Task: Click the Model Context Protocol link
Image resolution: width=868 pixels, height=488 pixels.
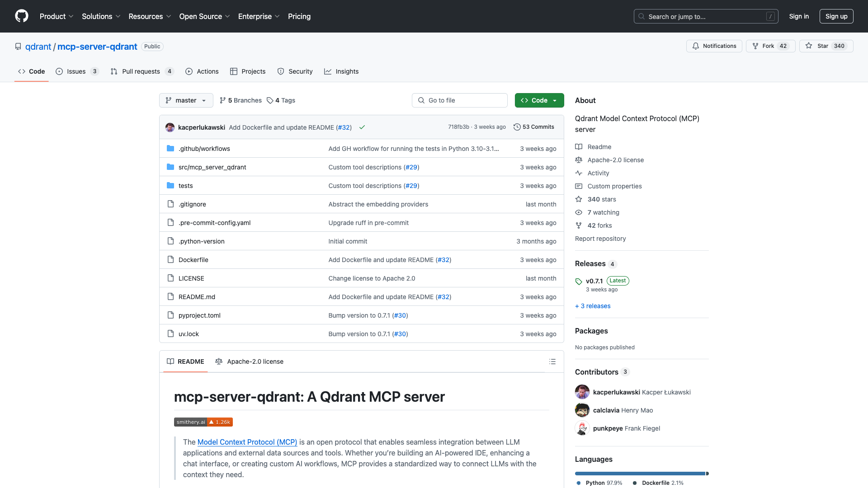Action: [247, 442]
